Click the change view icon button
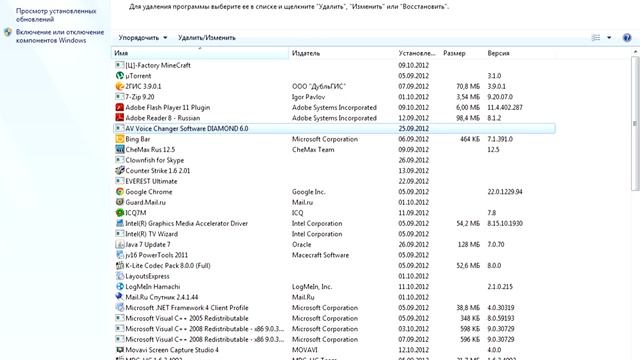 tap(596, 38)
